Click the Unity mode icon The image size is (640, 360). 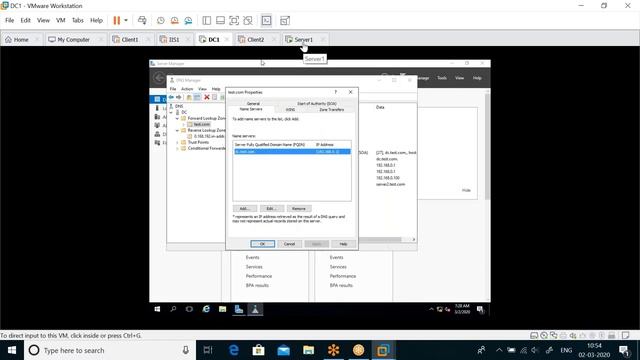pos(248,20)
